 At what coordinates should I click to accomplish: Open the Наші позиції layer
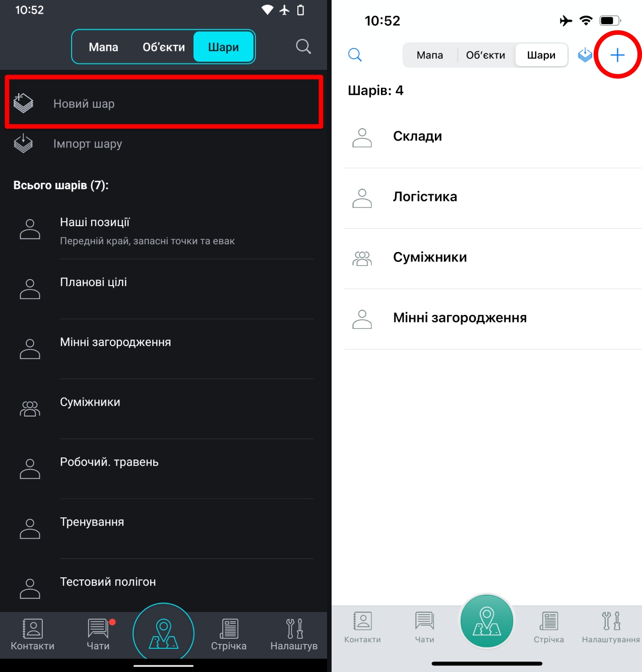pos(164,231)
